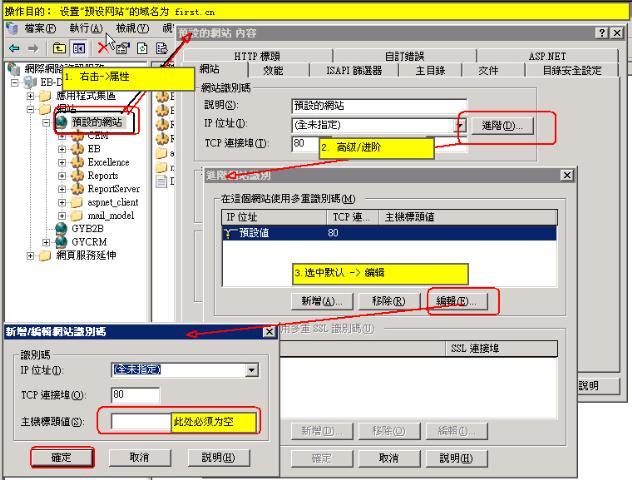The height and width of the screenshot is (480, 632).
Task: Switch to the 目錄安全設定 tab
Action: [572, 71]
